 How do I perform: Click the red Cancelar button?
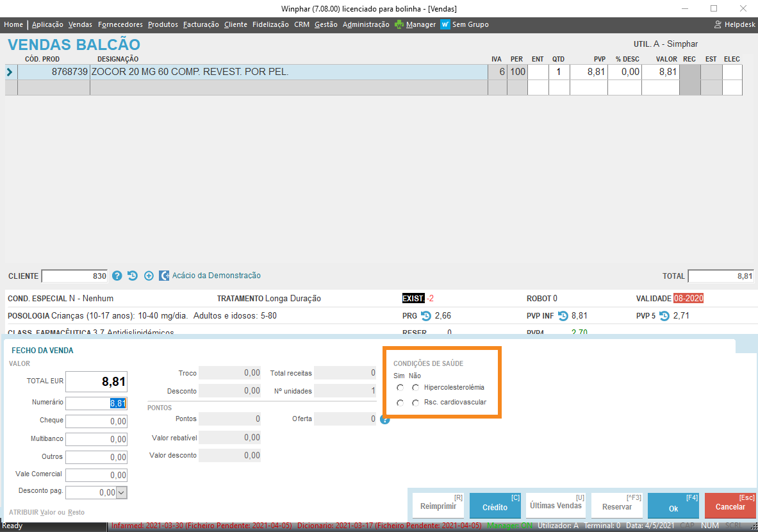pos(730,506)
